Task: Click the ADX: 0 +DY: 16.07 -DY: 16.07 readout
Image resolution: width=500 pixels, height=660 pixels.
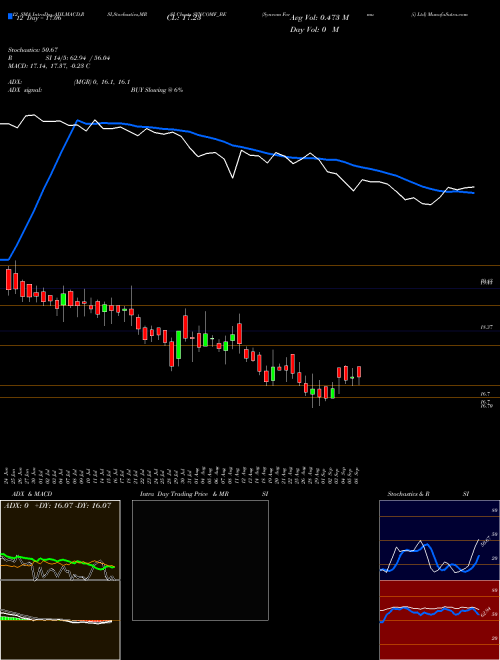Action: tap(57, 505)
